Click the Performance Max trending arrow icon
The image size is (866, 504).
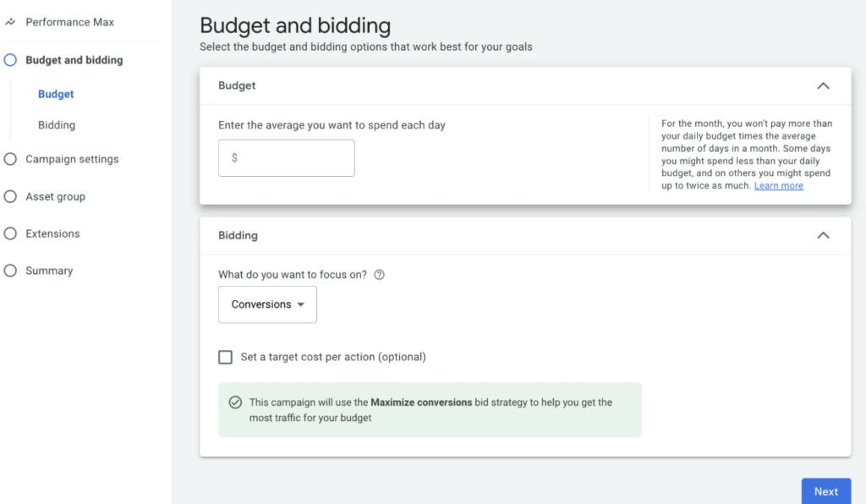point(10,22)
